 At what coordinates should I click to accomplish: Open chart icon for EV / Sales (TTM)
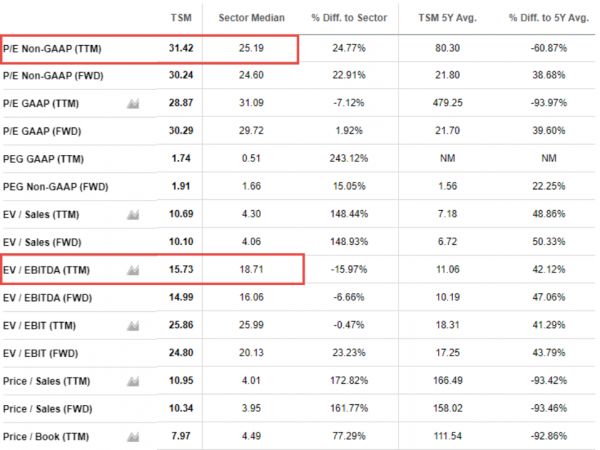click(x=133, y=215)
